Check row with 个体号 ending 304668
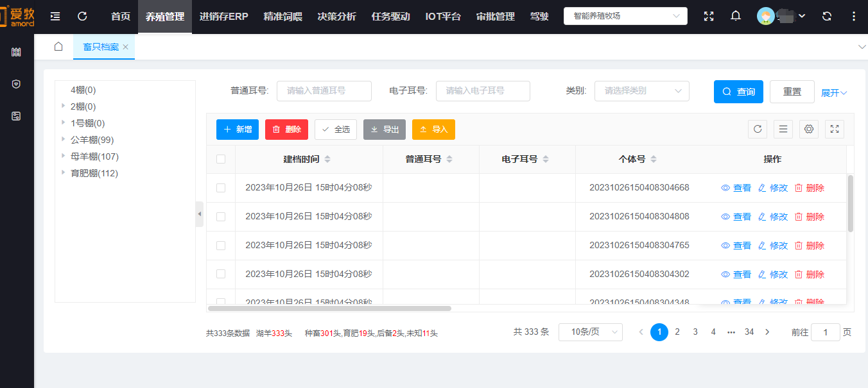 pyautogui.click(x=221, y=188)
